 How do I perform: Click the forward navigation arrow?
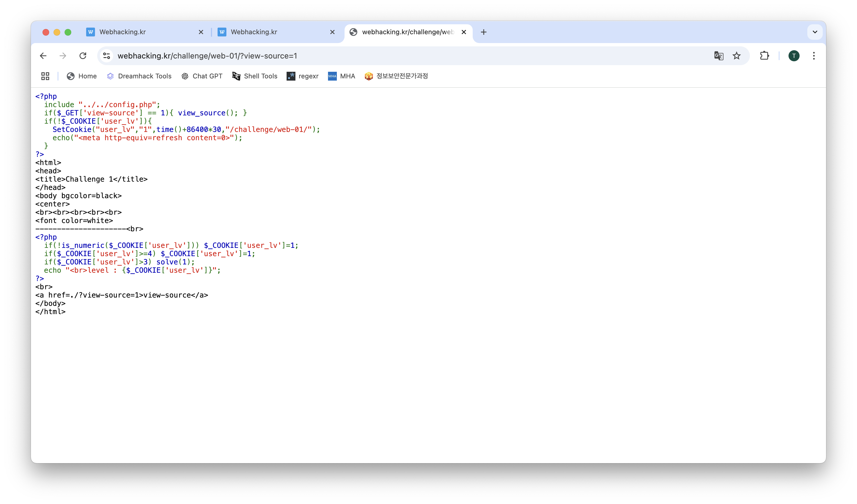(63, 56)
